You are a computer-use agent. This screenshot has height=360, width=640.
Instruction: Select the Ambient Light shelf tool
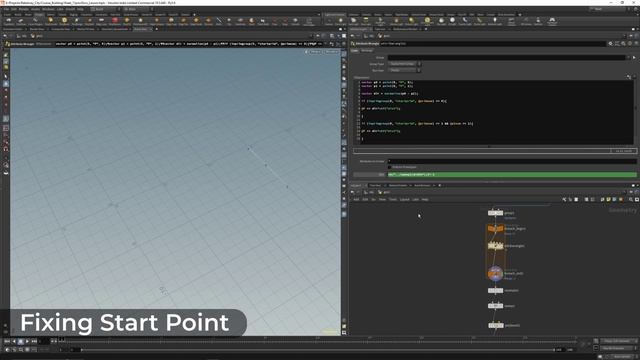click(x=495, y=21)
